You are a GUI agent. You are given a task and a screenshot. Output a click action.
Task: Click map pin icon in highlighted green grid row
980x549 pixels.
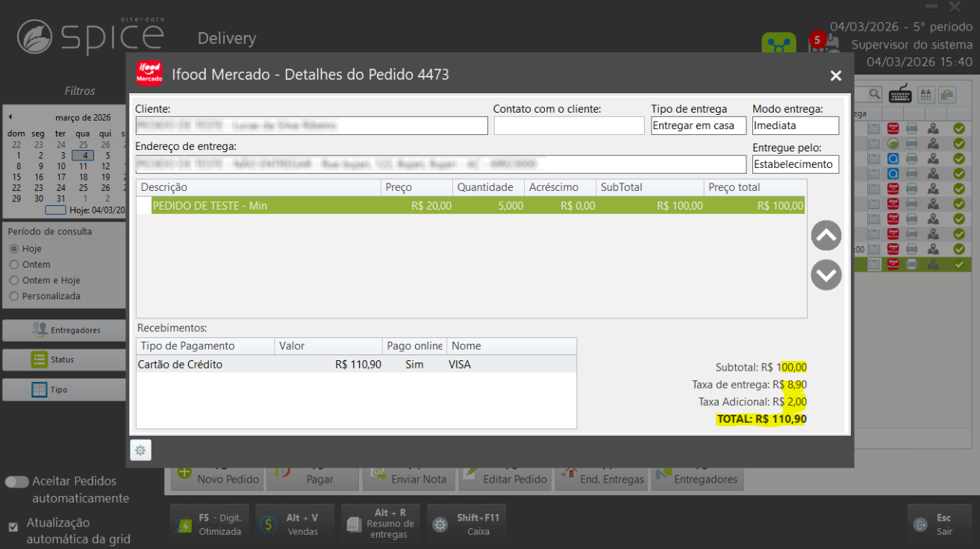[933, 264]
